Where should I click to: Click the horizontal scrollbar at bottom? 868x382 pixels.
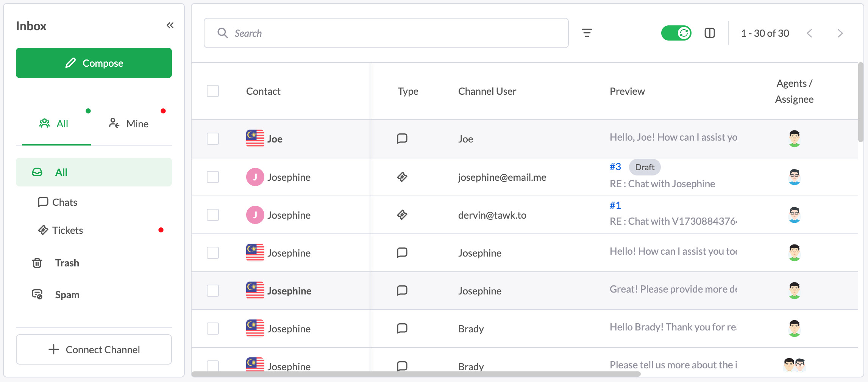(416, 374)
